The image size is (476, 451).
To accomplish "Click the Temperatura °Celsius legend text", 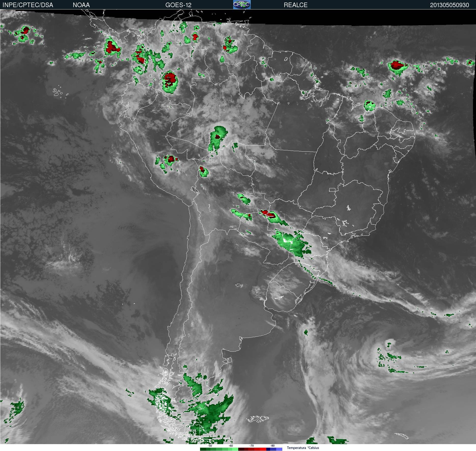I will 303,448.
